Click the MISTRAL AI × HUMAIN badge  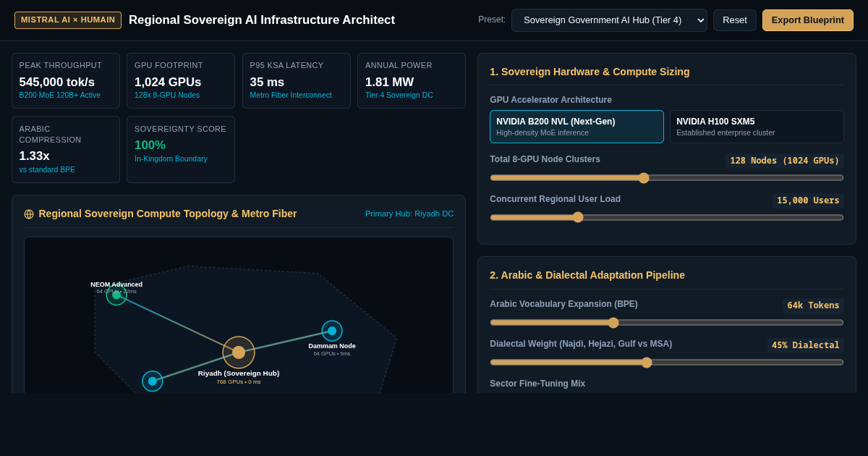68,20
